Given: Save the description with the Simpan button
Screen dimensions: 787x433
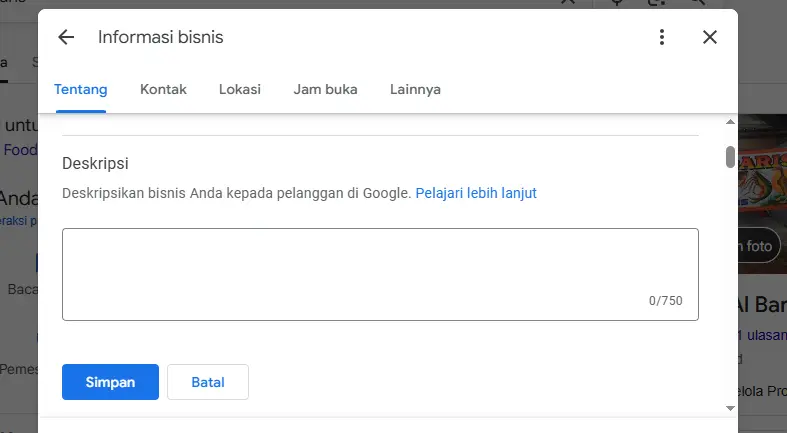Looking at the screenshot, I should tap(110, 382).
